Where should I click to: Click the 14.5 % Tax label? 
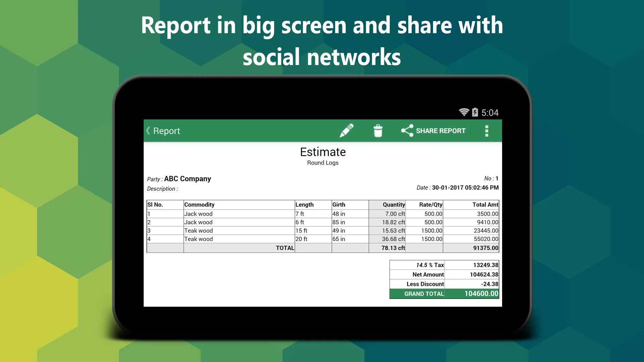(x=430, y=265)
